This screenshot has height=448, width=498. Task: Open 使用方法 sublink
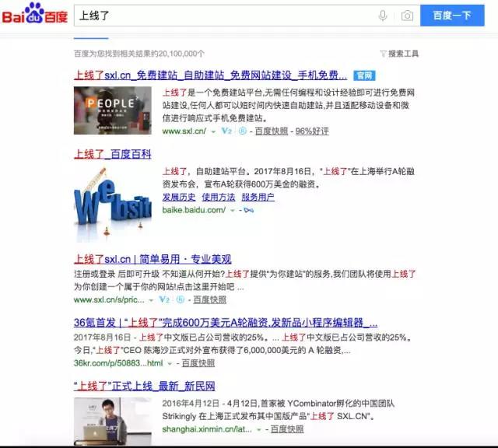pos(219,198)
